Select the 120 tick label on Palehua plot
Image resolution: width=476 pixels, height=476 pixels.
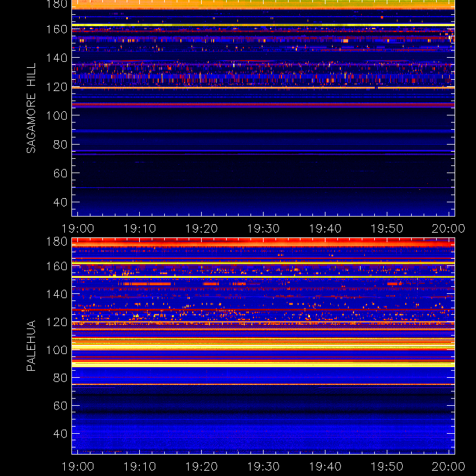(57, 322)
